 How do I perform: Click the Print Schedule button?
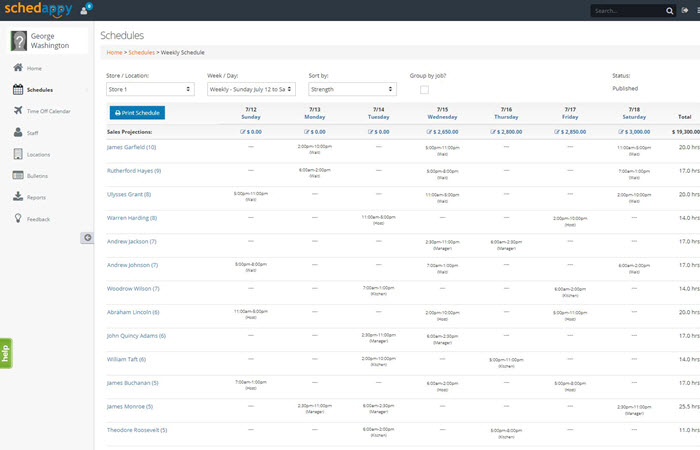click(137, 113)
